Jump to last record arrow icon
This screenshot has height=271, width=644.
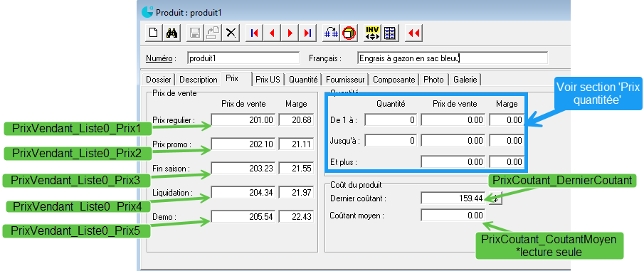tap(307, 33)
